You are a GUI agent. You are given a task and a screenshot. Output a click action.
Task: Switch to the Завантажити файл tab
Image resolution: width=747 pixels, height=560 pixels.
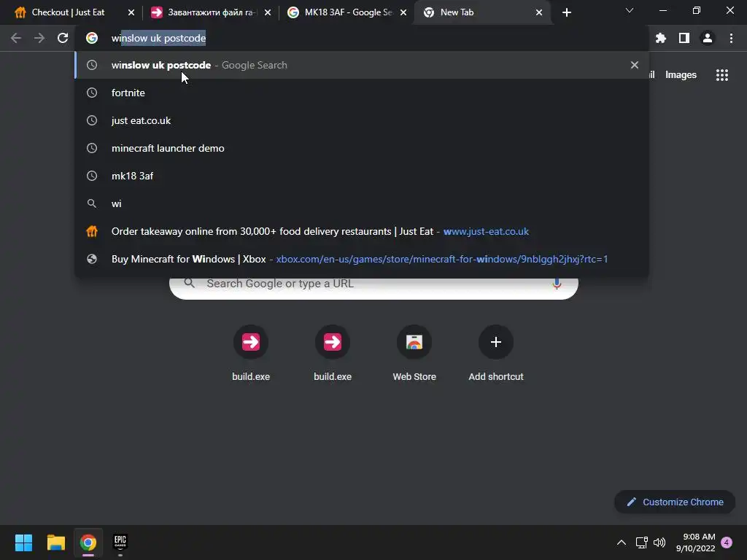coord(209,12)
